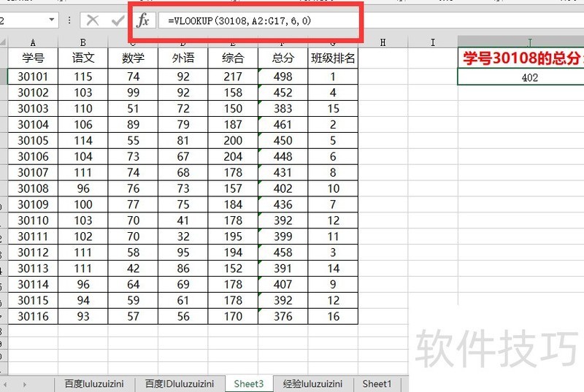Screen dimensions: 584x392
Task: Select the 总分 header cell
Action: click(x=282, y=58)
